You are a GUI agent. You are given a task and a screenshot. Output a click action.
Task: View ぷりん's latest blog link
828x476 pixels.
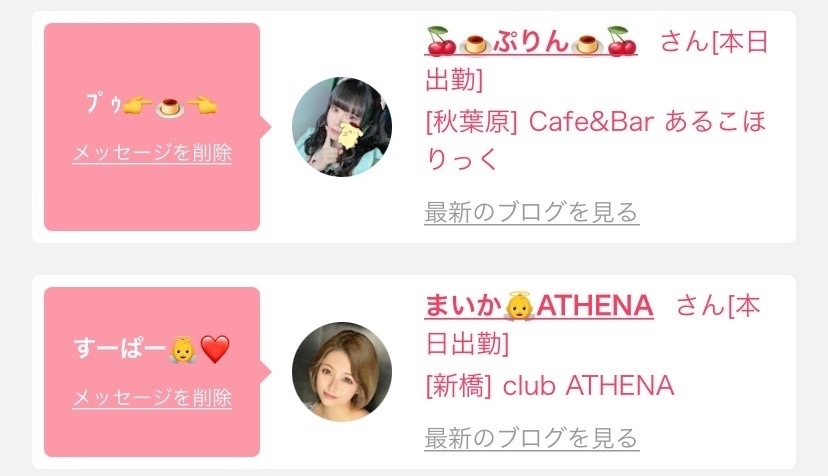532,212
